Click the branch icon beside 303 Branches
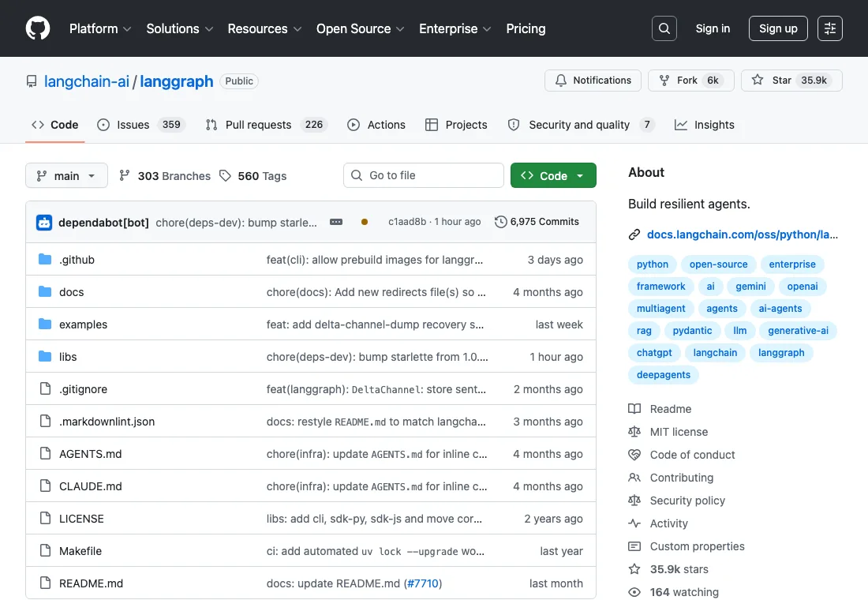 click(125, 175)
